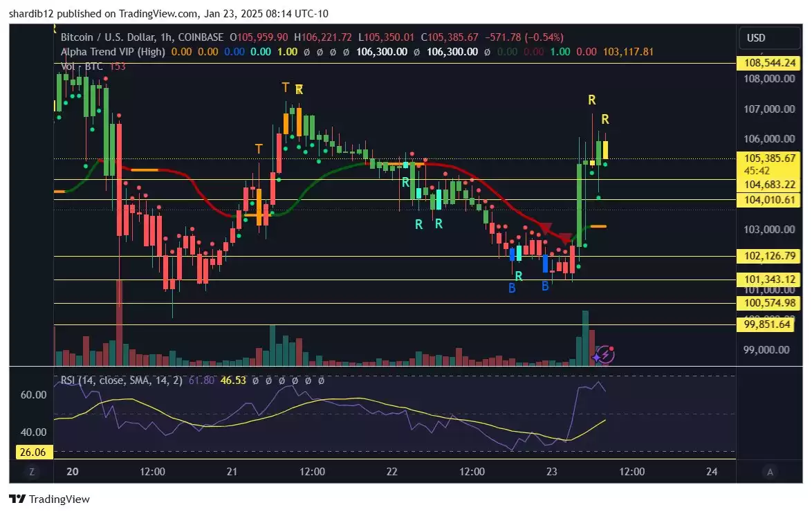The image size is (812, 514).
Task: Click the 107,000.00 price axis tick
Action: tap(770, 109)
